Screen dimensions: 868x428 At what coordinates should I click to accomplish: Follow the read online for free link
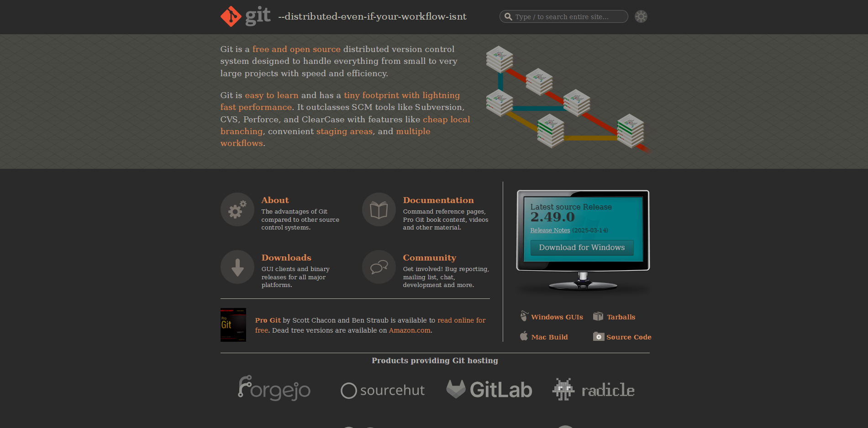(370, 325)
